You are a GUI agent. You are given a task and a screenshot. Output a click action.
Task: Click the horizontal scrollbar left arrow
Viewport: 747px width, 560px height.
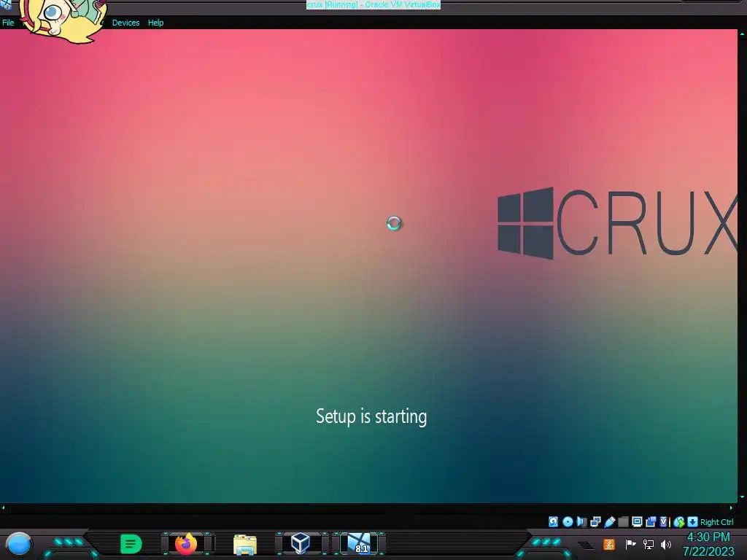coord(4,508)
